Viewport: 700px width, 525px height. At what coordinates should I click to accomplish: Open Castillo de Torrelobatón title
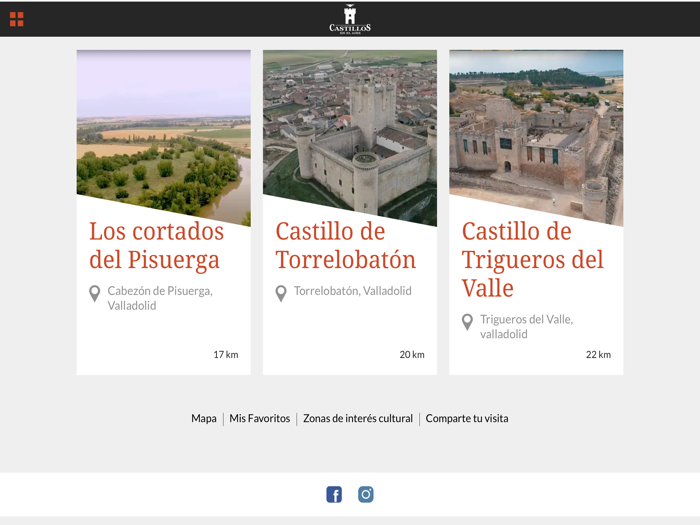pos(346,246)
